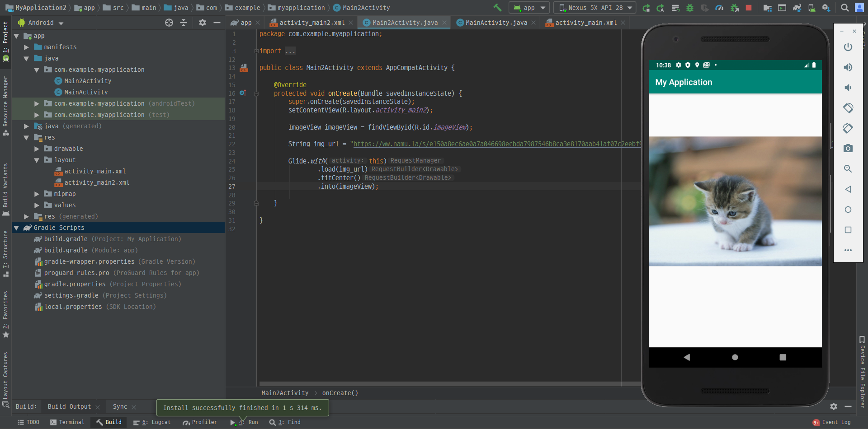Click emulator sidebar Home circle
Viewport: 868px width, 429px height.
848,210
